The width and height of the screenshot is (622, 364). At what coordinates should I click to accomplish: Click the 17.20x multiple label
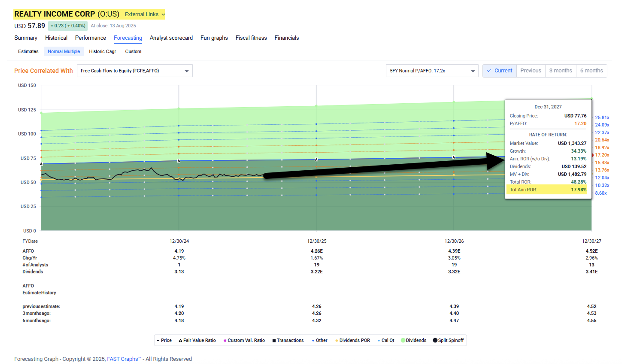coord(602,155)
